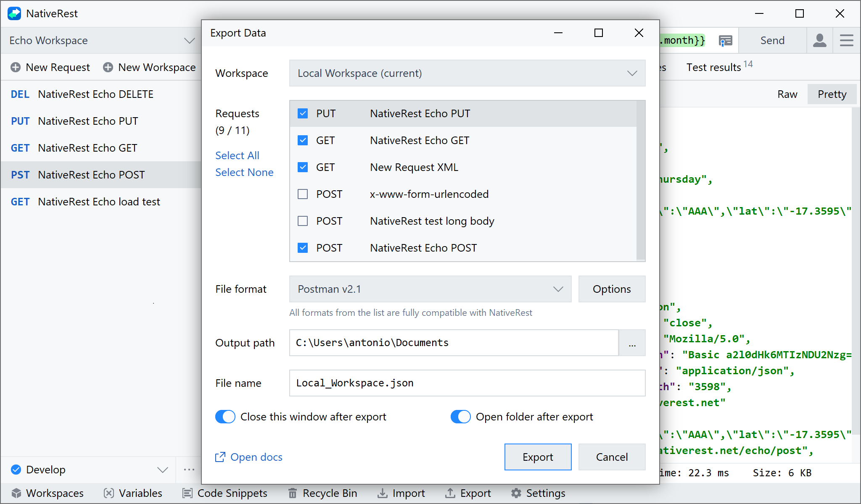Toggle Close this window after export
Screen dimensions: 861x504
click(x=225, y=417)
